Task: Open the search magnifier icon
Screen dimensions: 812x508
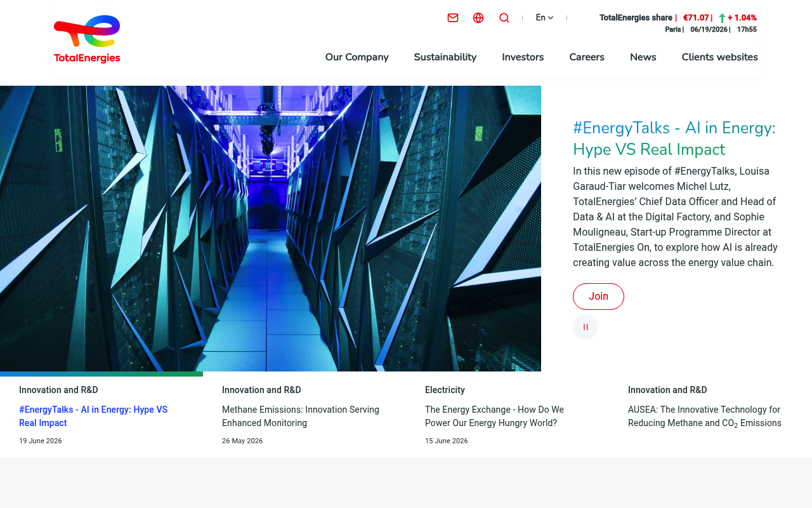Action: [504, 18]
